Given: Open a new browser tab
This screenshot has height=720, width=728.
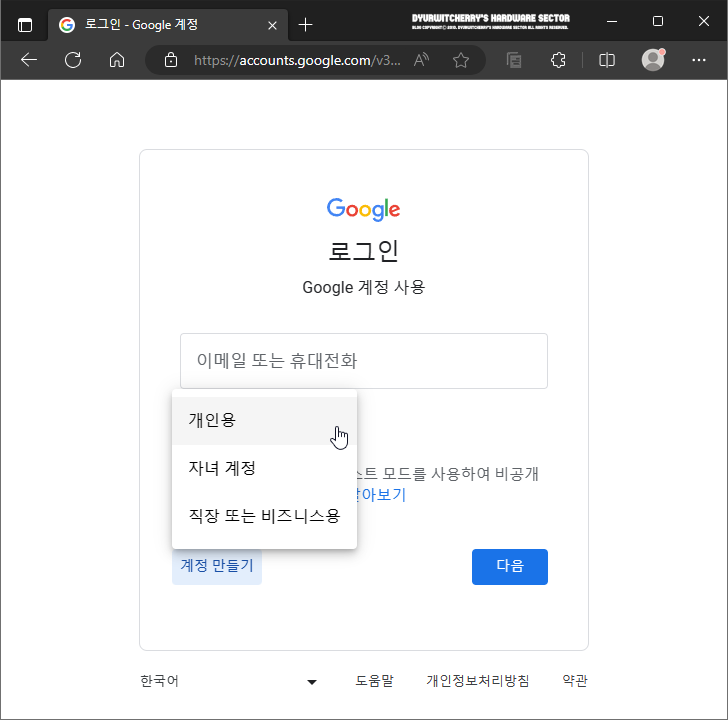Looking at the screenshot, I should (305, 25).
